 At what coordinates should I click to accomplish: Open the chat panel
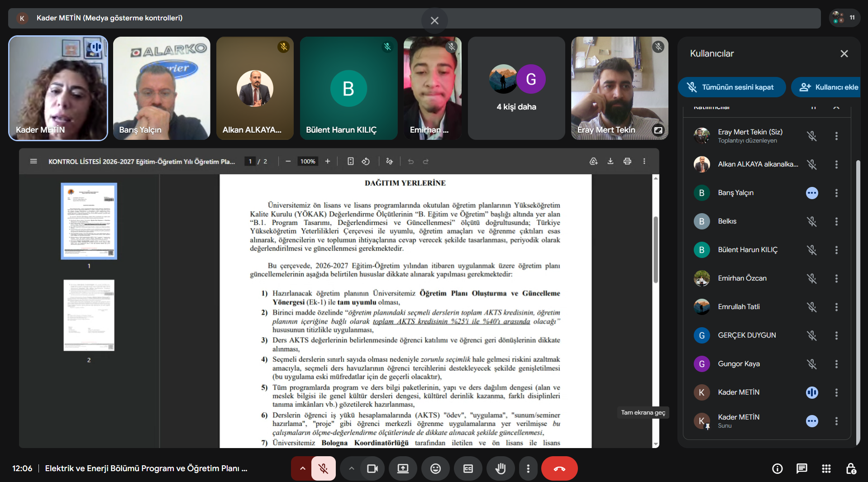(801, 468)
